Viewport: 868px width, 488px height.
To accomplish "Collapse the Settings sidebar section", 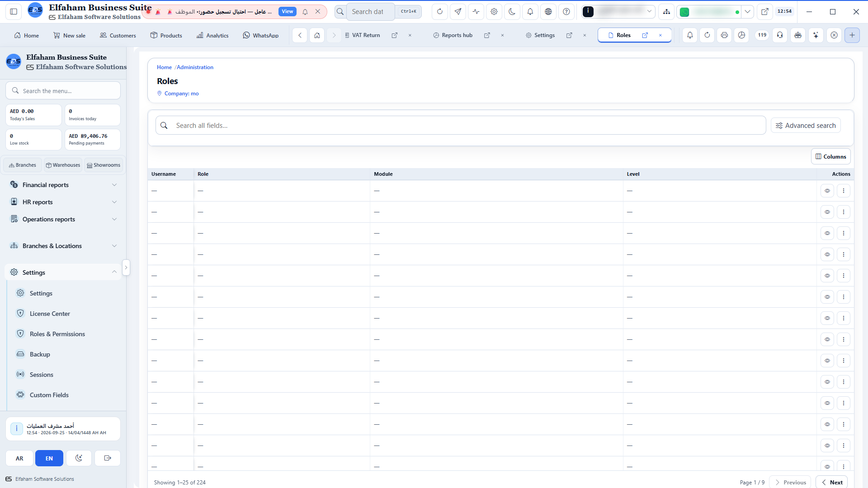I will (x=63, y=272).
